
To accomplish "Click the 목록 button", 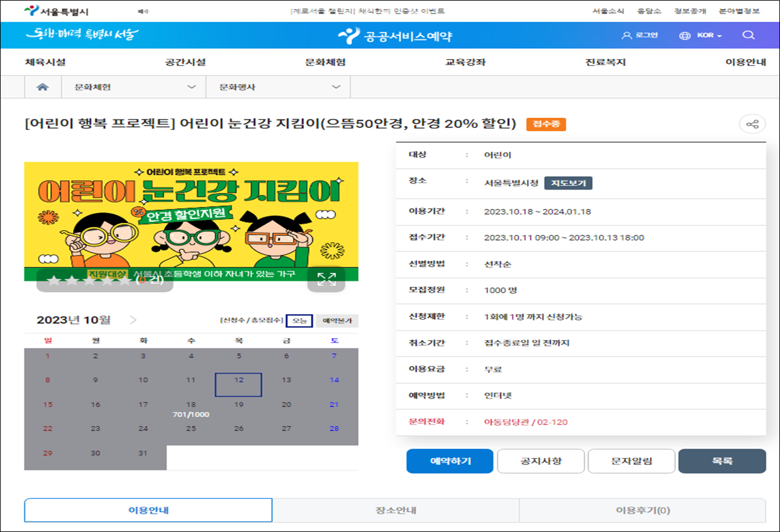I will 722,461.
